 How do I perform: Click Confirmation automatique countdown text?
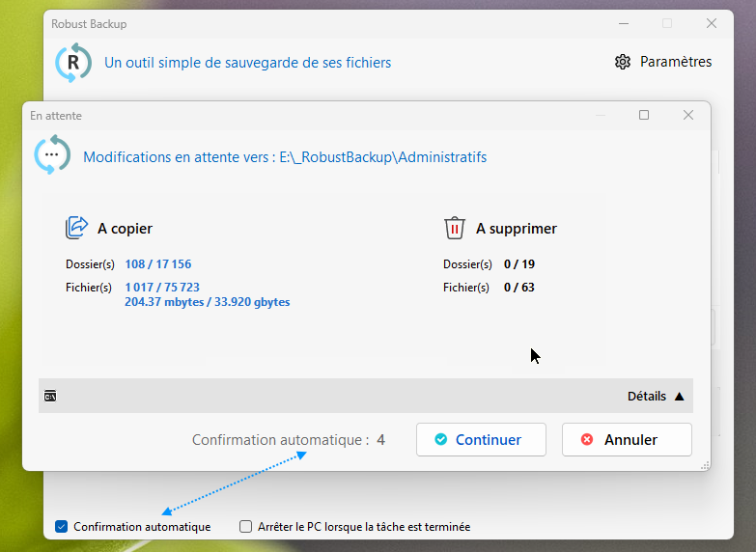pos(289,440)
